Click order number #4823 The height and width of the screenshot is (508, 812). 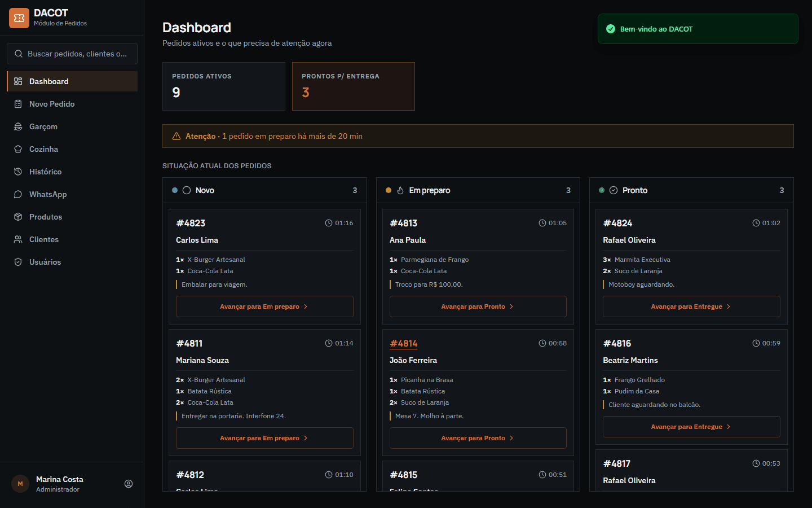(x=191, y=223)
